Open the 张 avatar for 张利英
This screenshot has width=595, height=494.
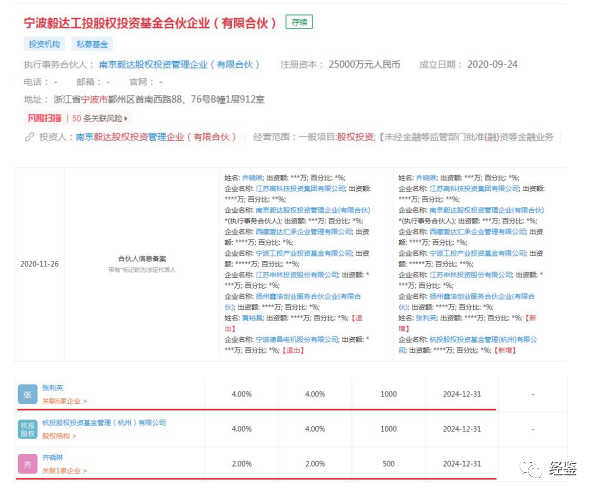tap(28, 395)
